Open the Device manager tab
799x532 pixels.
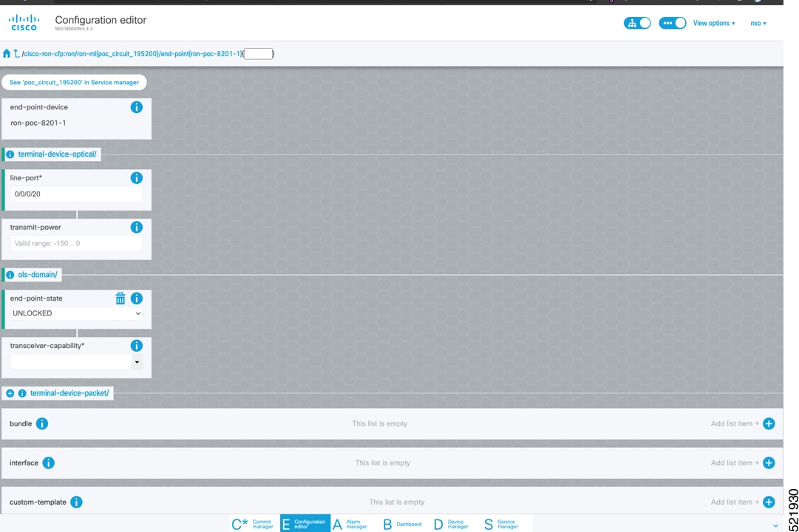pyautogui.click(x=452, y=524)
